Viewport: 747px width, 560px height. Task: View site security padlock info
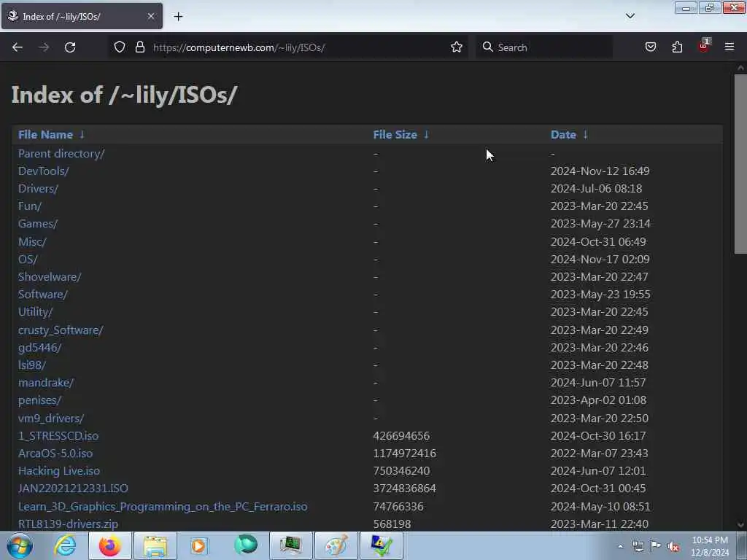pyautogui.click(x=139, y=47)
